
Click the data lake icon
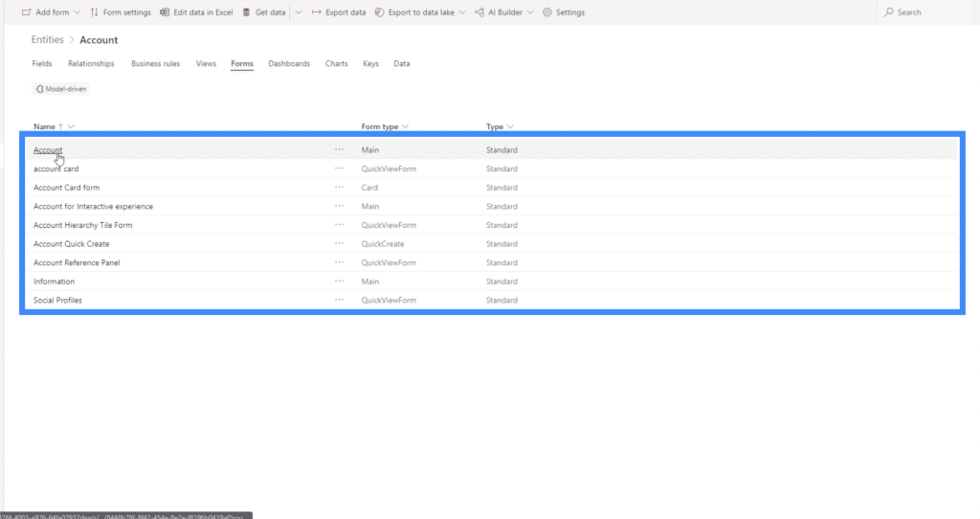coord(379,12)
